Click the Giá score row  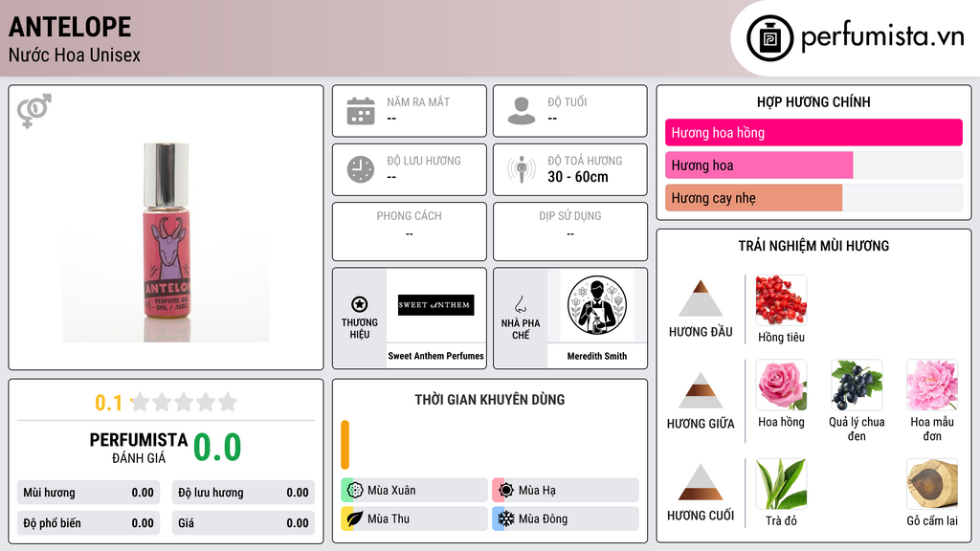click(x=243, y=523)
